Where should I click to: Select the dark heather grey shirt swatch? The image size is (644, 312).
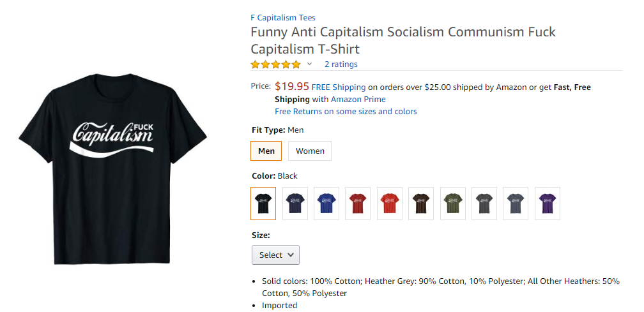pyautogui.click(x=484, y=204)
